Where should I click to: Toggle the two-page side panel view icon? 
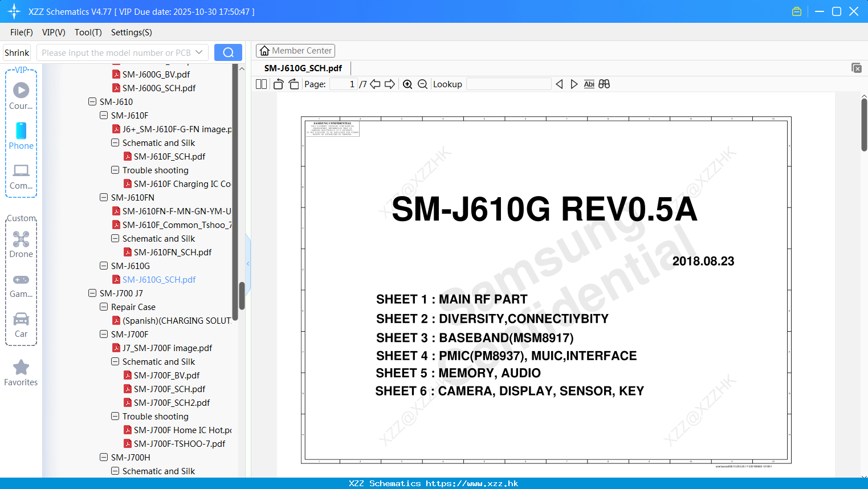261,84
